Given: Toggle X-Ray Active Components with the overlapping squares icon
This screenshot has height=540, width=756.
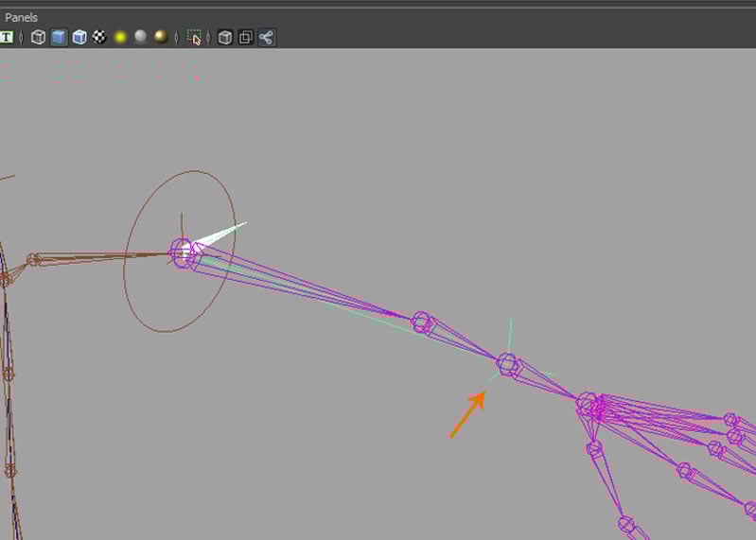Looking at the screenshot, I should [x=245, y=37].
